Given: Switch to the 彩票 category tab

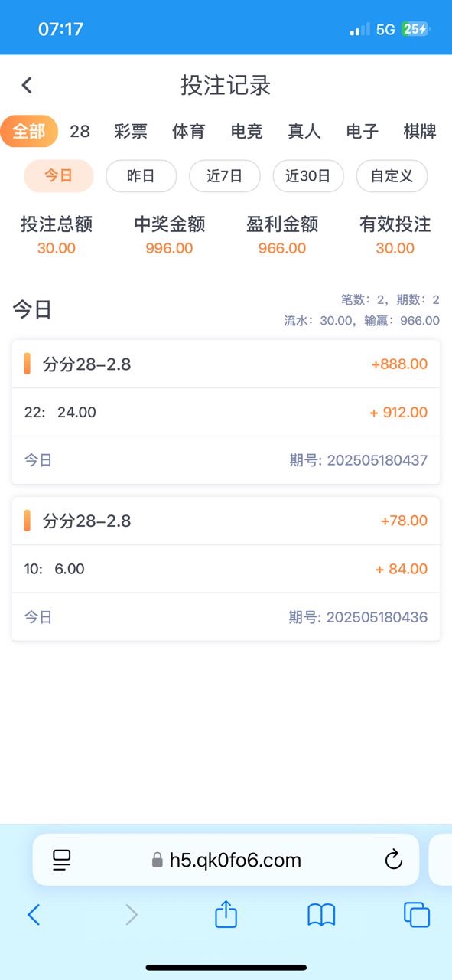Looking at the screenshot, I should coord(131,131).
